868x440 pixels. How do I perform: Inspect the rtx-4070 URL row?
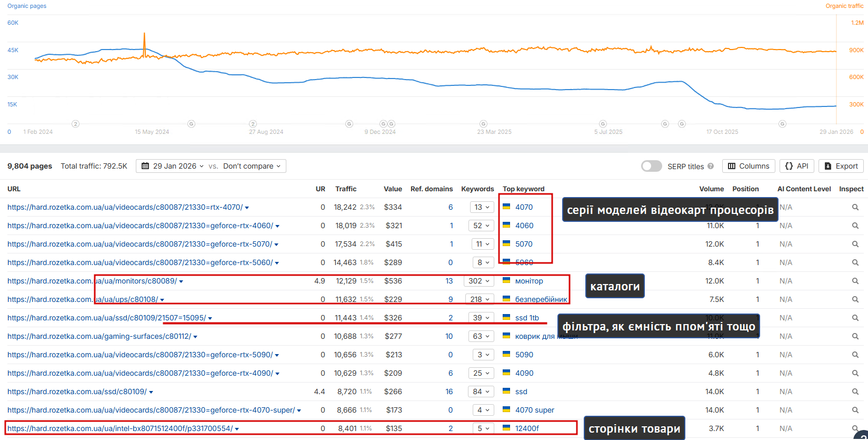click(855, 207)
